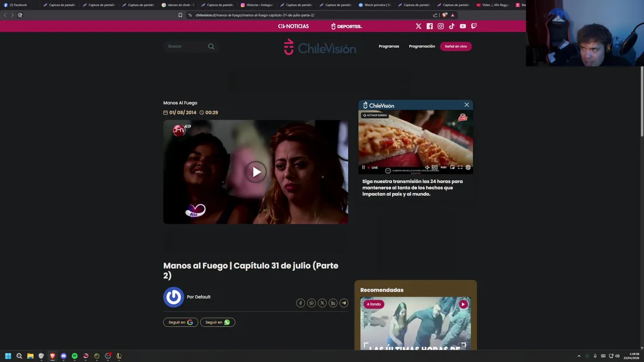Click the search magnifier icon
The width and height of the screenshot is (644, 362).
click(x=211, y=46)
